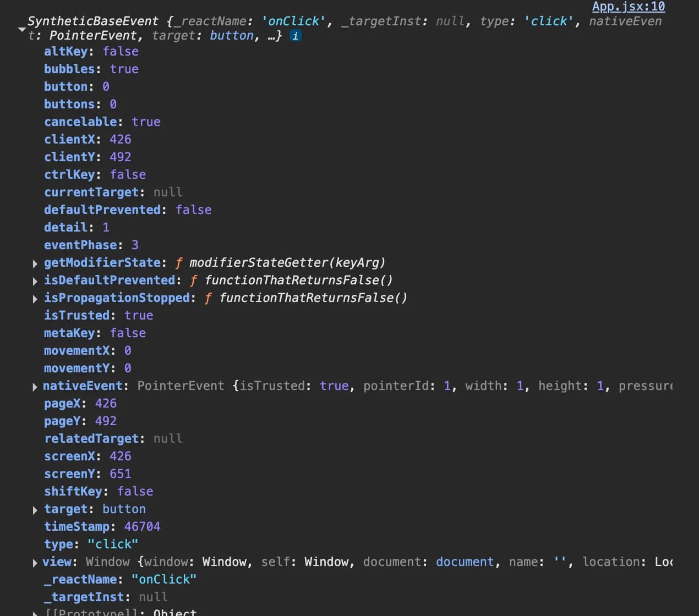Screen dimensions: 699x616
Task: Select the eventPhase property row
Action: point(80,245)
